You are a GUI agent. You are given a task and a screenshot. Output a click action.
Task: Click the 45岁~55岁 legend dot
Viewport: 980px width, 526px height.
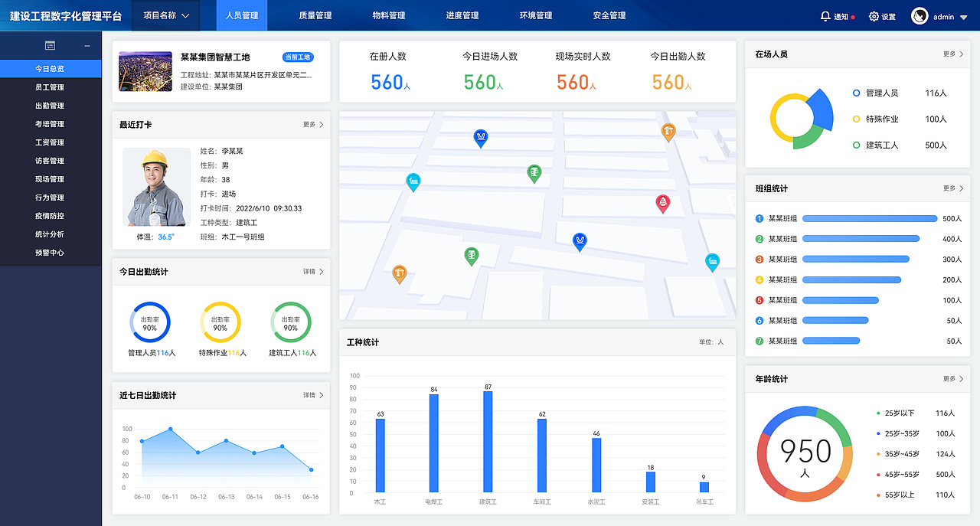click(x=878, y=475)
